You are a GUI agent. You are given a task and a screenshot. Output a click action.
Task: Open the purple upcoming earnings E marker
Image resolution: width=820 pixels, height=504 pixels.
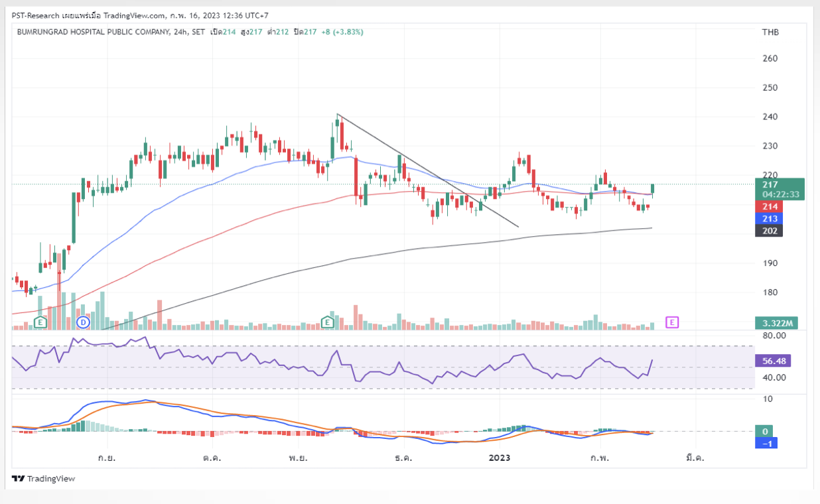tap(672, 322)
